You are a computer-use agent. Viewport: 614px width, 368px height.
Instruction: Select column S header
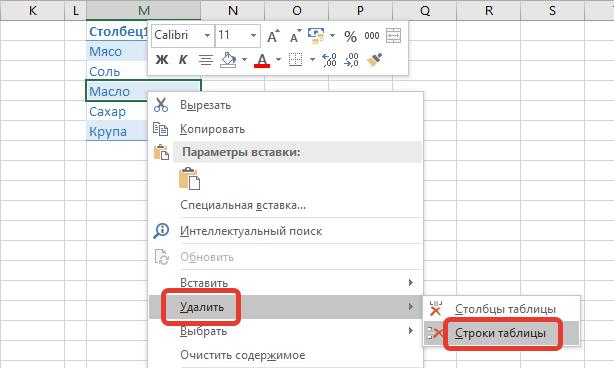552,10
